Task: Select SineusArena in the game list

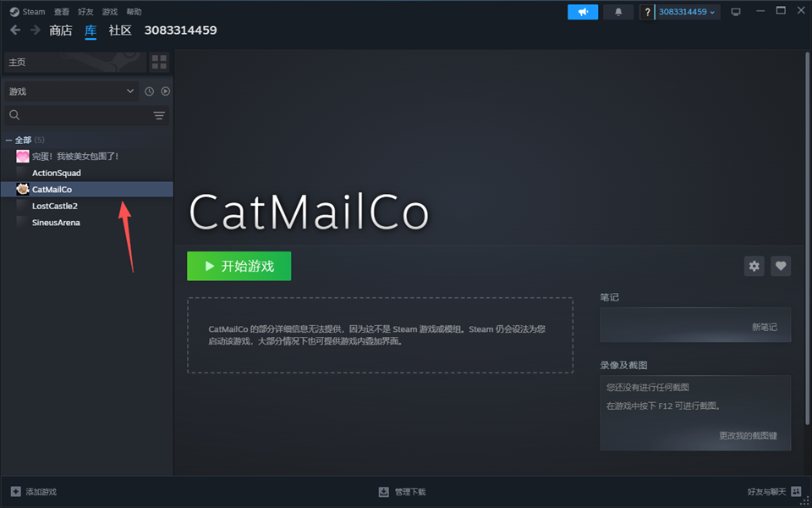Action: (x=86, y=223)
